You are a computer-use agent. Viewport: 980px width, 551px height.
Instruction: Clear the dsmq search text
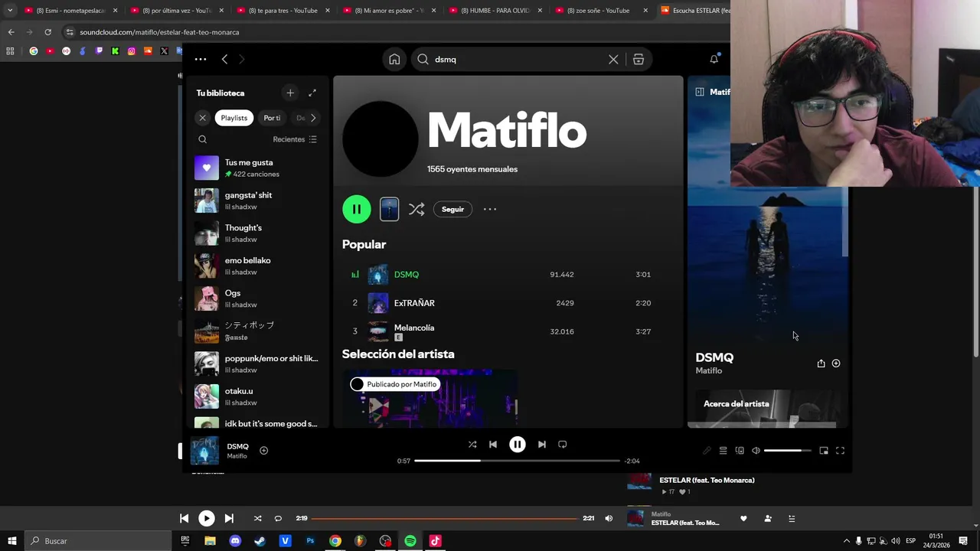613,59
